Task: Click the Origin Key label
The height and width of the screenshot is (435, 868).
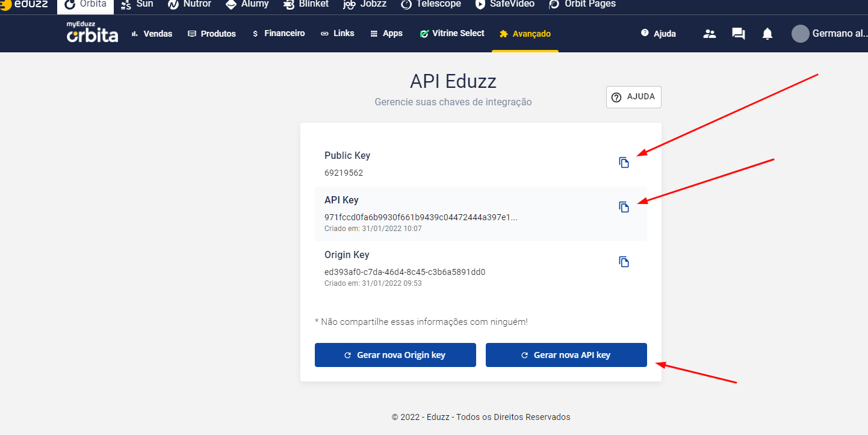Action: point(347,255)
